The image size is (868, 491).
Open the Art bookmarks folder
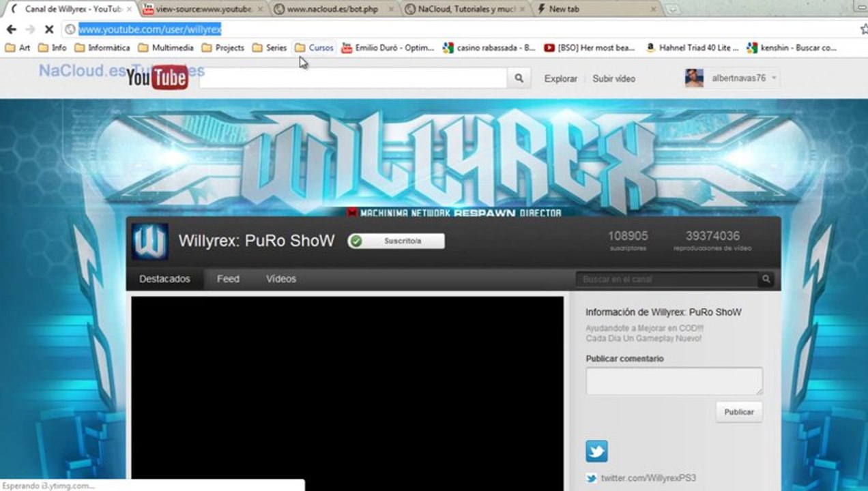18,48
